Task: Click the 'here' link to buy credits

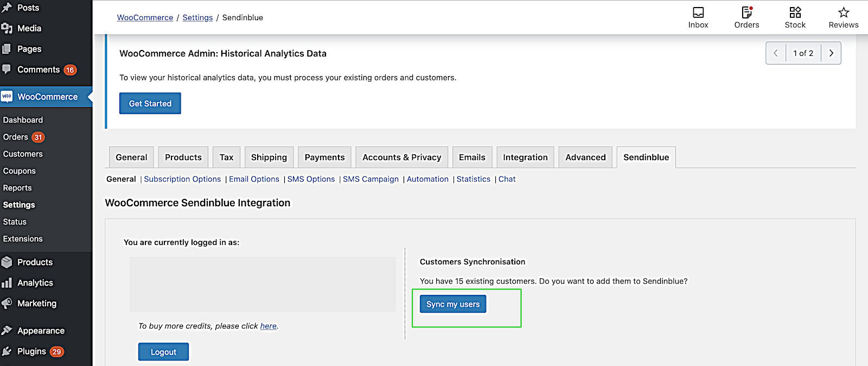Action: (x=269, y=326)
